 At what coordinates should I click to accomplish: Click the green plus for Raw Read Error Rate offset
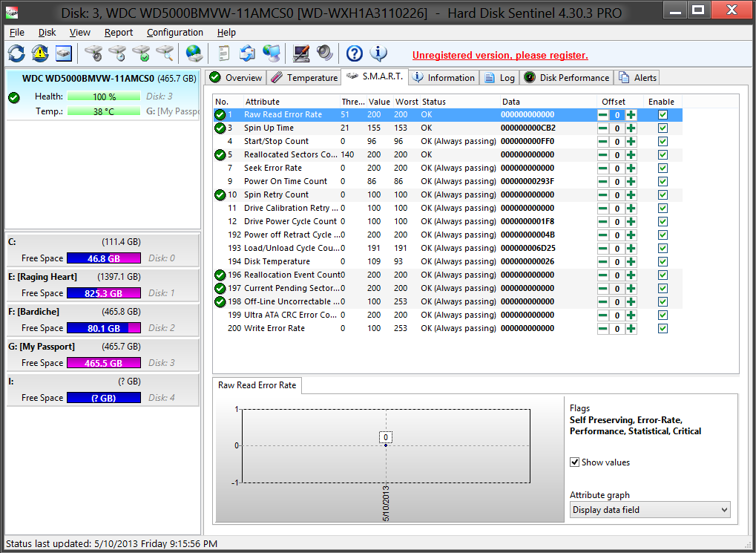[631, 115]
